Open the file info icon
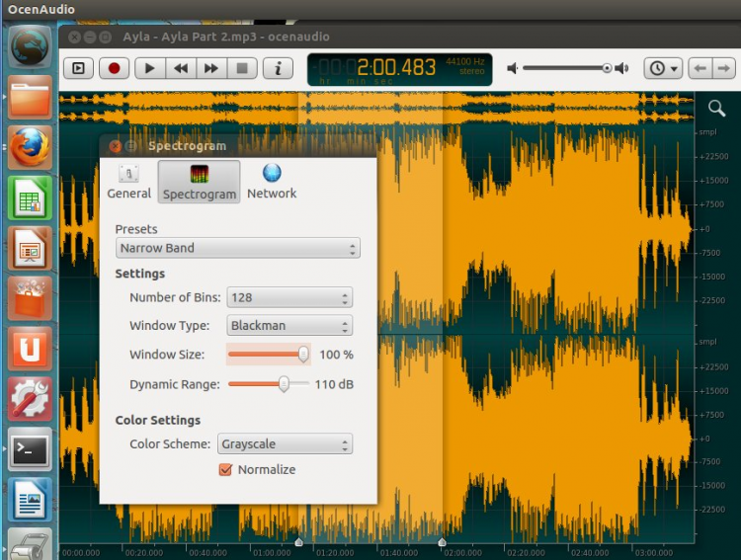Image resolution: width=741 pixels, height=560 pixels. tap(278, 68)
